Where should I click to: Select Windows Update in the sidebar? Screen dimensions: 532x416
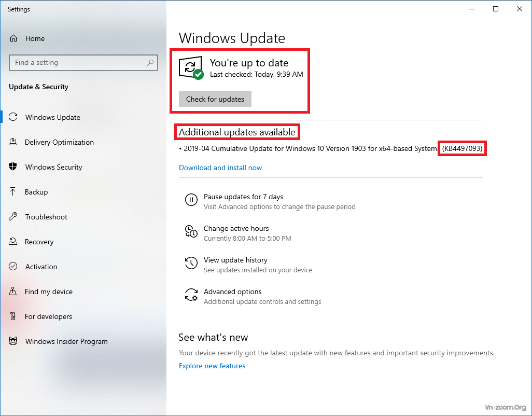click(x=52, y=117)
